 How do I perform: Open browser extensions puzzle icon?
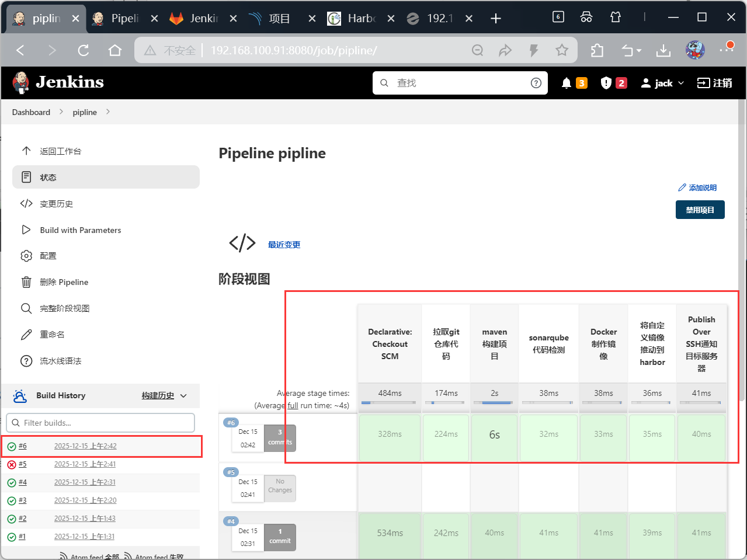click(596, 50)
